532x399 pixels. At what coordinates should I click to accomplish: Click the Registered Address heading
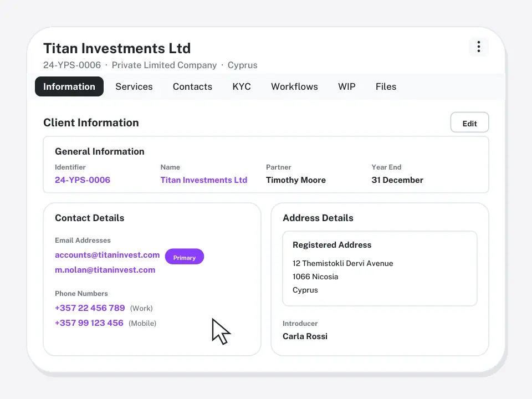coord(332,245)
